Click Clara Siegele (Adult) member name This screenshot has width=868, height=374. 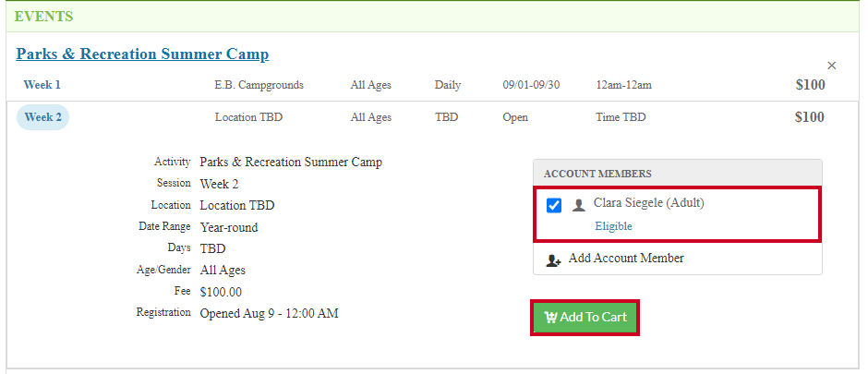pos(649,203)
